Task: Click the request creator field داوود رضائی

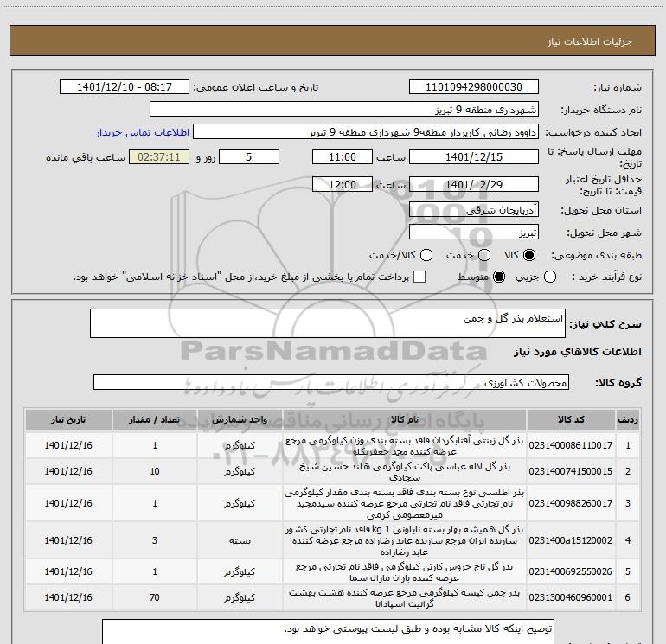Action: pos(366,132)
